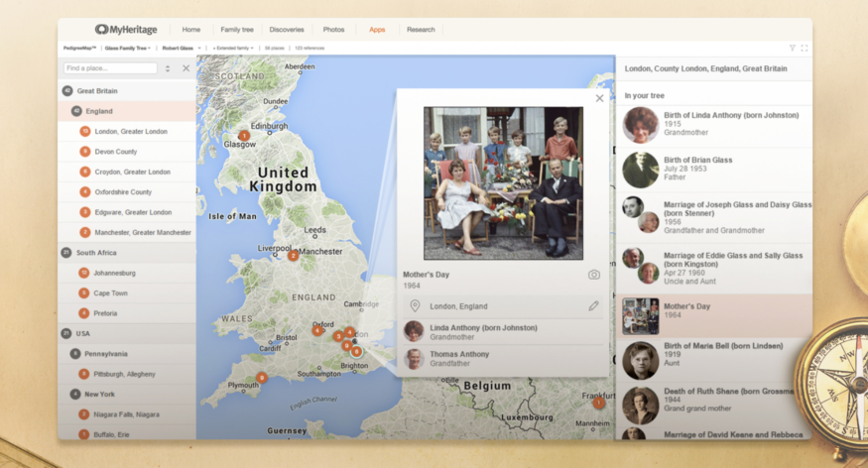
Task: Click the USA count badge
Action: 66,333
